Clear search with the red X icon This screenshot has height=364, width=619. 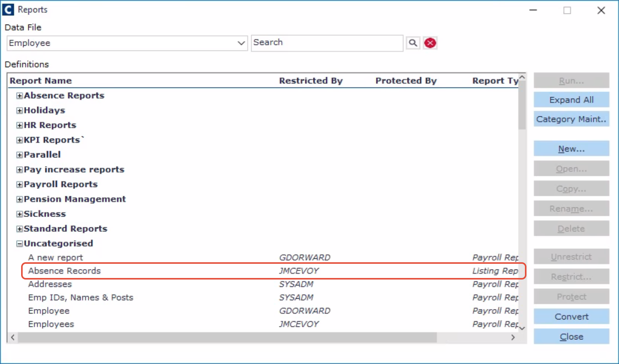[430, 43]
